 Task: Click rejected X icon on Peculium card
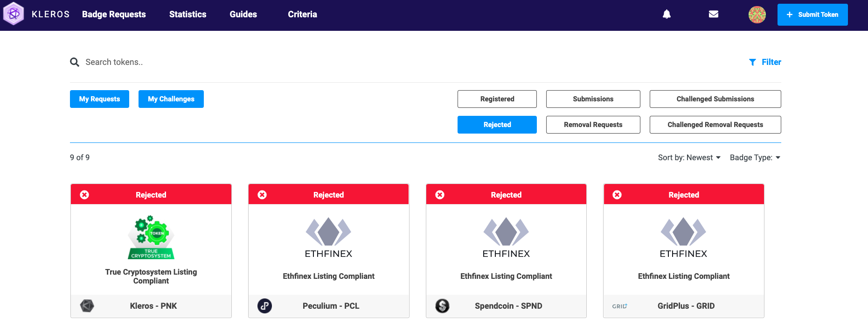tap(262, 195)
